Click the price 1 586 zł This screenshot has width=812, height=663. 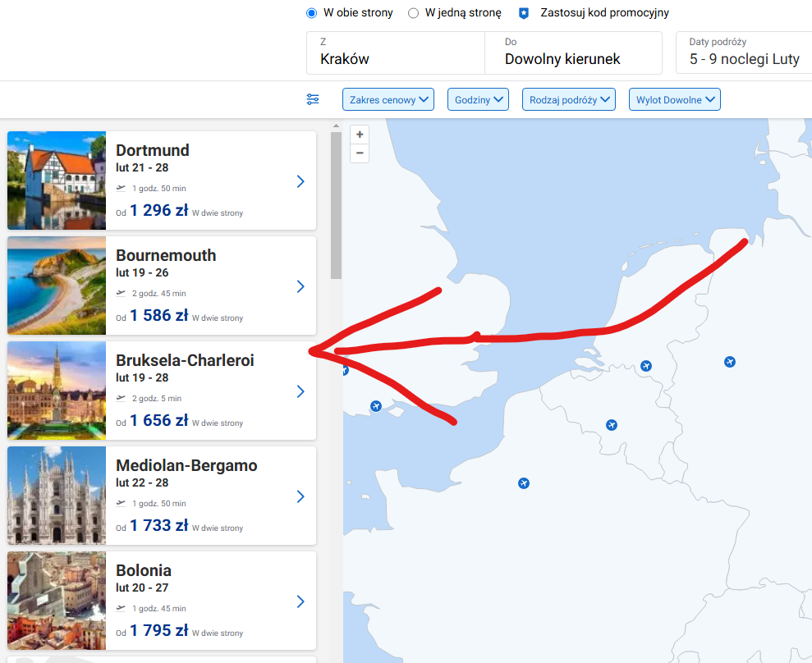(x=159, y=316)
